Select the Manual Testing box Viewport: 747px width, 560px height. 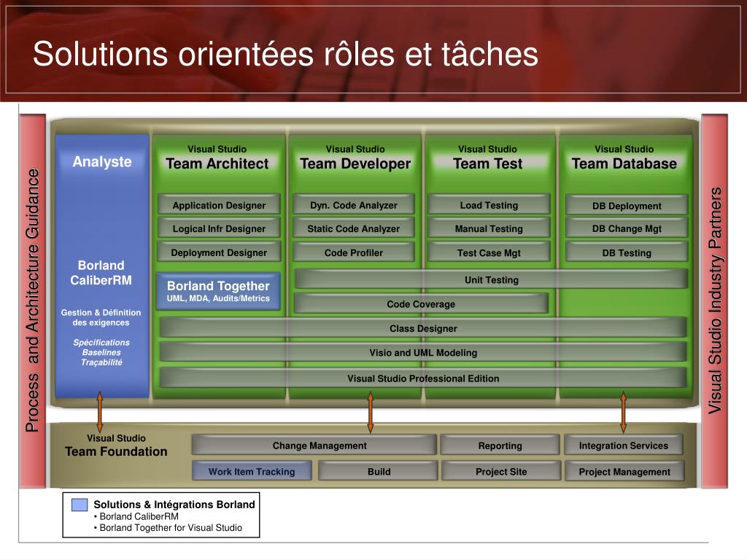tap(489, 228)
